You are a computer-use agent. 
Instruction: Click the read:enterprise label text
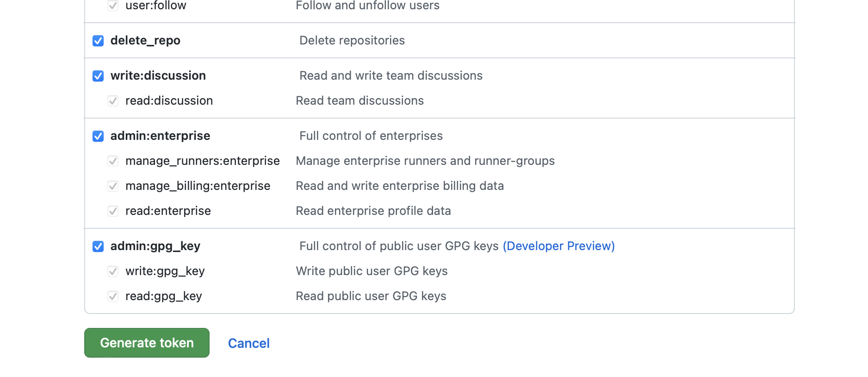[x=168, y=211]
